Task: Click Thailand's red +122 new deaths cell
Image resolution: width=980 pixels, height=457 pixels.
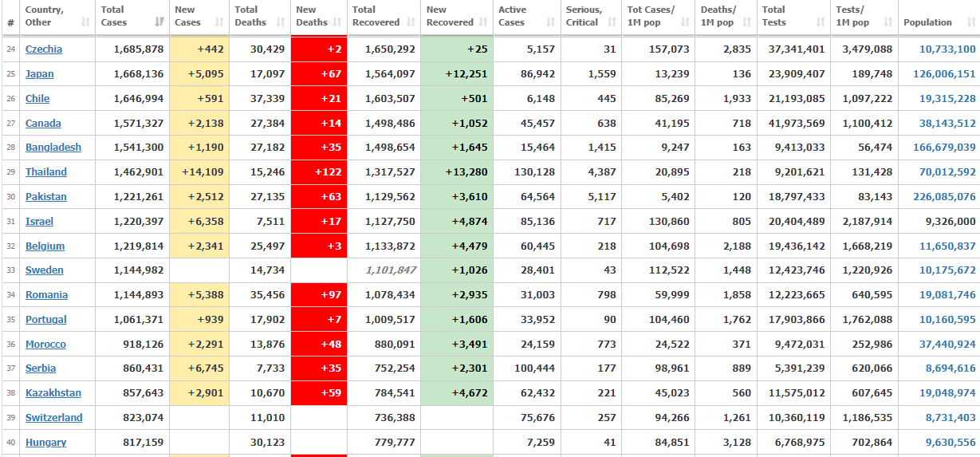Action: 319,172
